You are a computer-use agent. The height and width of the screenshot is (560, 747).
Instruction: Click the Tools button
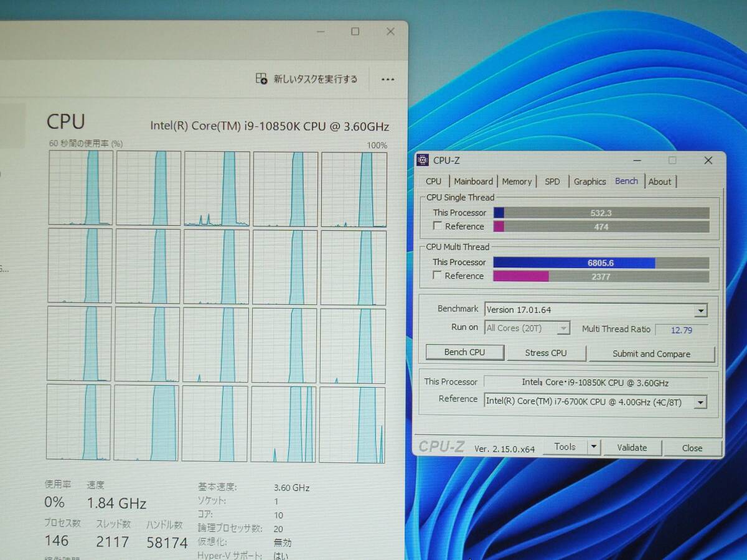[x=565, y=447]
